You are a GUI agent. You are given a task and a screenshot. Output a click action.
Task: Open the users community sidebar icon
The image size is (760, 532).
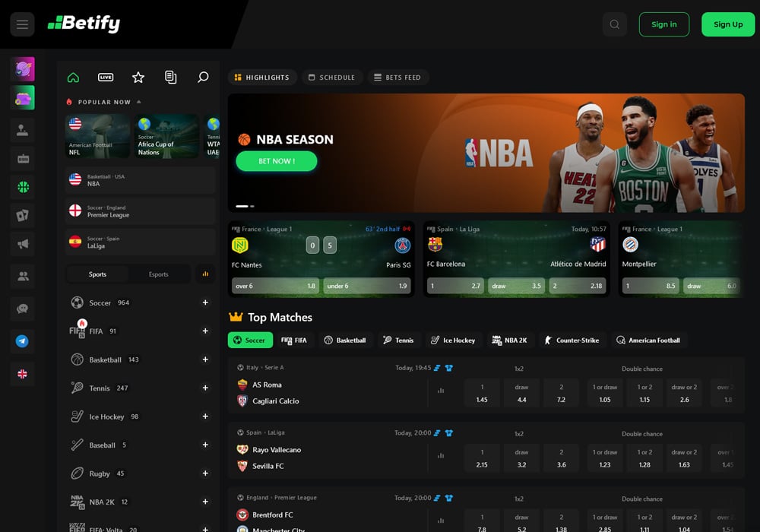(x=23, y=276)
